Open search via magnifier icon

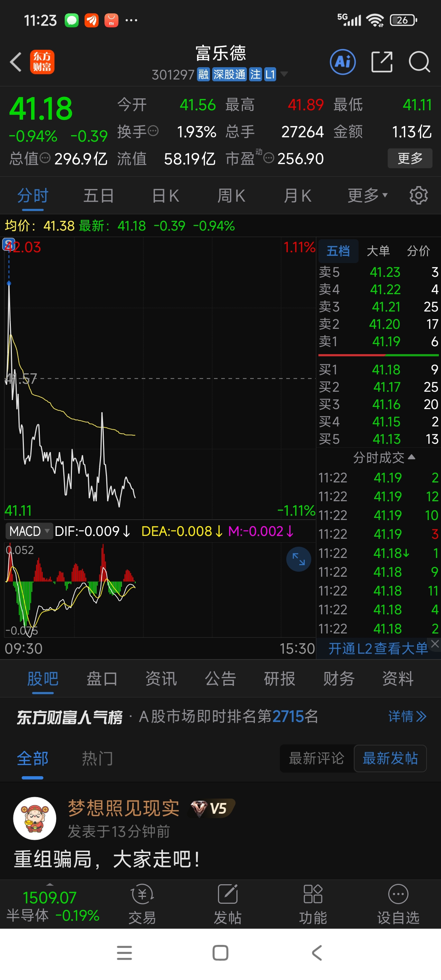419,62
